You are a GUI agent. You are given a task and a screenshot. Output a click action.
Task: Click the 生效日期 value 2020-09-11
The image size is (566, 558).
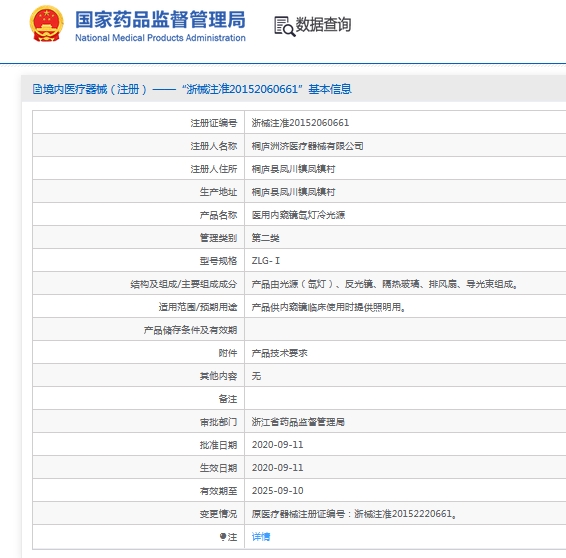tap(278, 468)
